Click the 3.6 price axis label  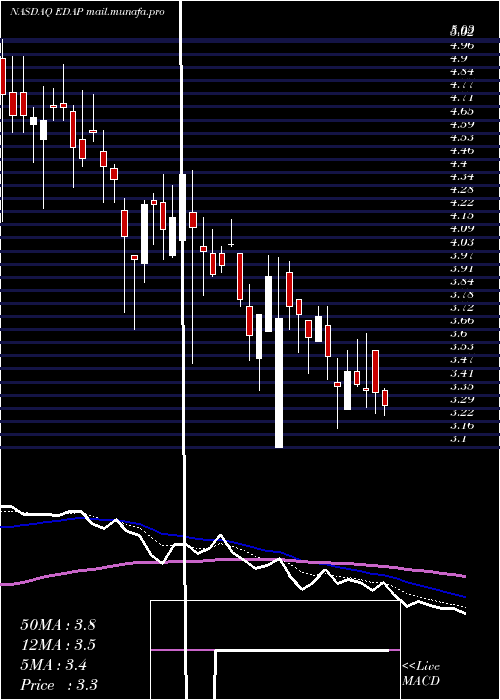[x=458, y=333]
